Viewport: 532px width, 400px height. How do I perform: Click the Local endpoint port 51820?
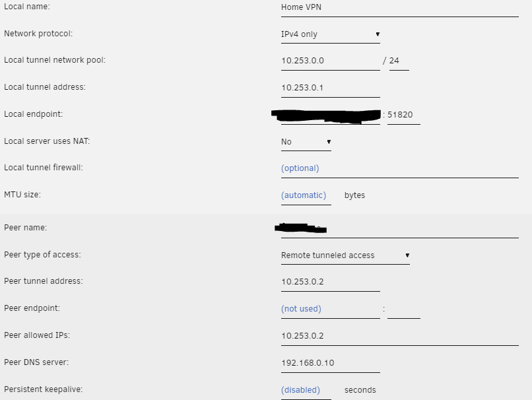[x=404, y=115]
